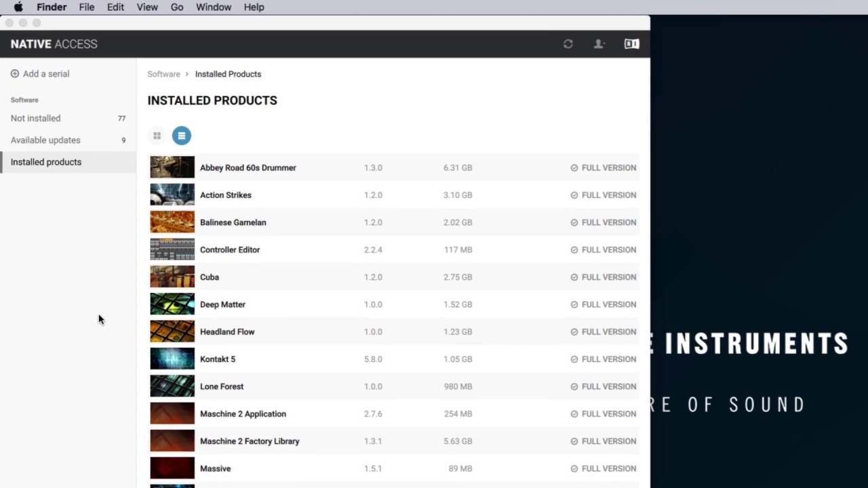Select the Kontakt 5 product name
Viewport: 868px width, 488px height.
click(218, 359)
